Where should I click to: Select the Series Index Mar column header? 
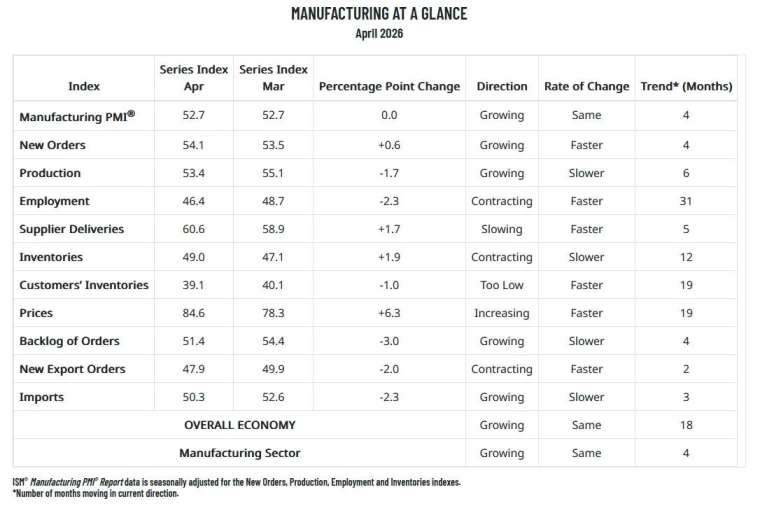273,78
